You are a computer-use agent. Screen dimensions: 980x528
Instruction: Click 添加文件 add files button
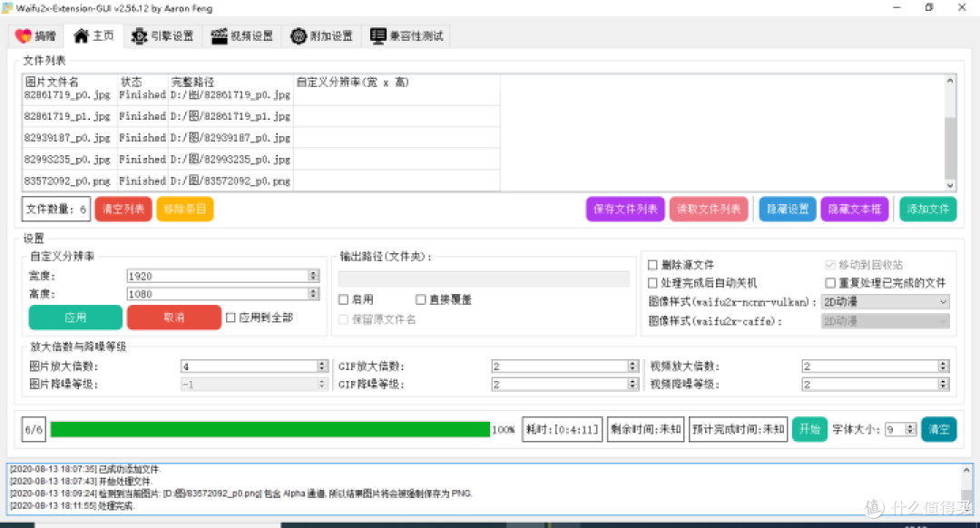[x=928, y=210]
